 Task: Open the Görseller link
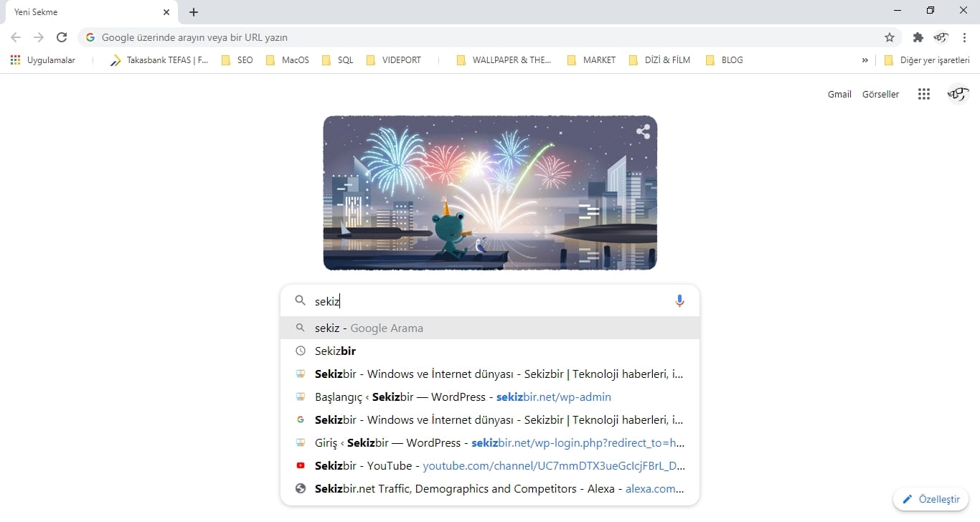(880, 94)
